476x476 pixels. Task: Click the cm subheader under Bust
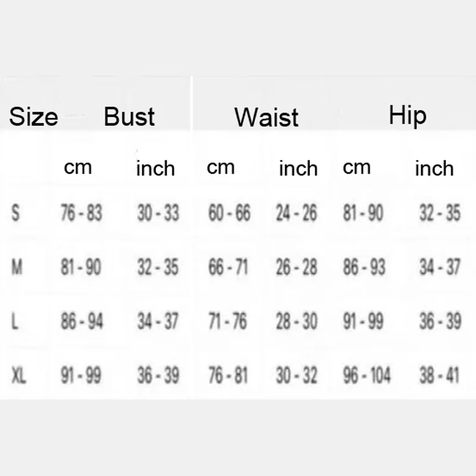tap(78, 168)
